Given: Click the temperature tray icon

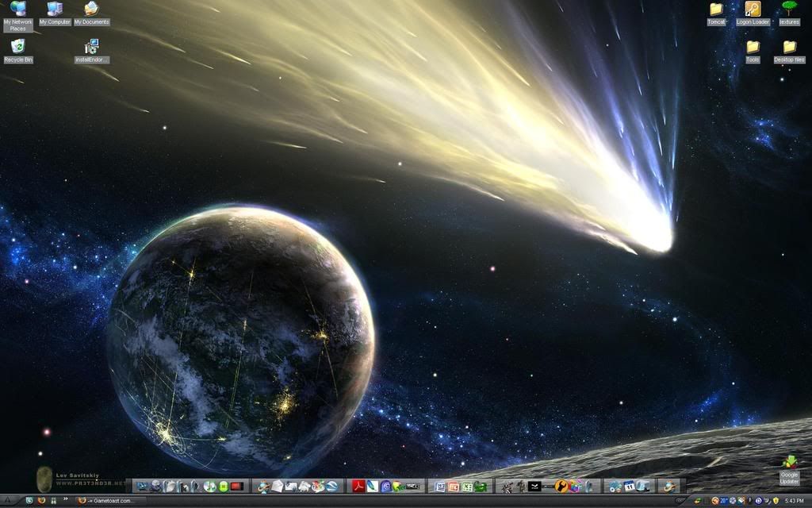Looking at the screenshot, I should pyautogui.click(x=723, y=501).
